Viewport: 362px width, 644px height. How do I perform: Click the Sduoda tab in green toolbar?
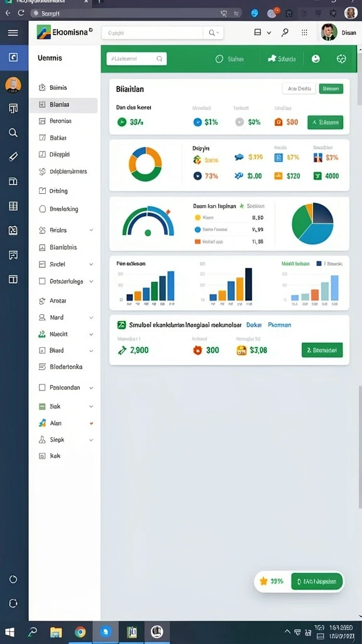[x=282, y=58]
